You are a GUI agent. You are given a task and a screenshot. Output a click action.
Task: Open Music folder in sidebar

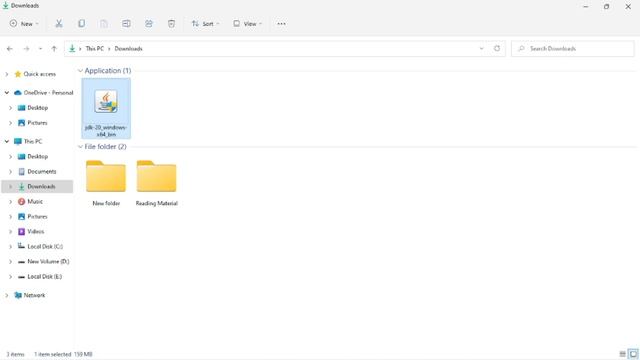pyautogui.click(x=35, y=202)
